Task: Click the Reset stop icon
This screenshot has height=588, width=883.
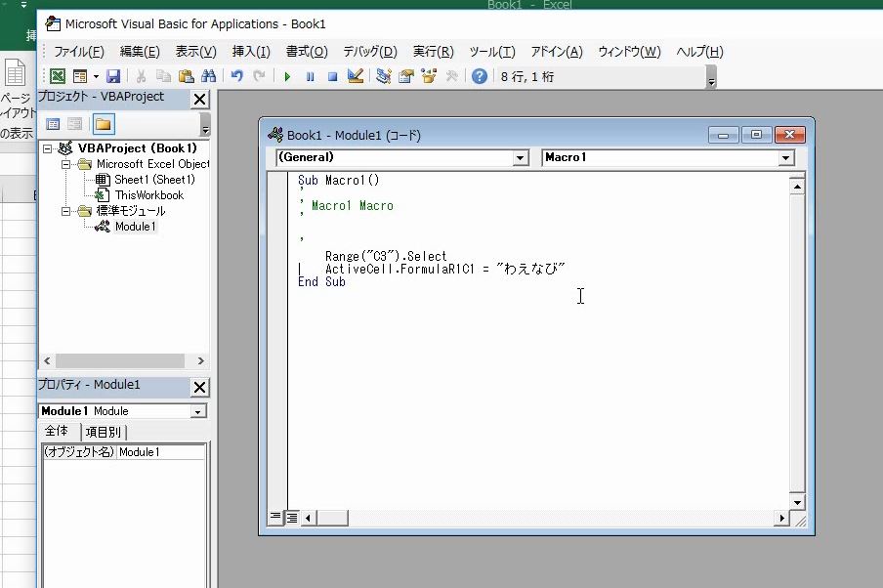Action: 332,76
